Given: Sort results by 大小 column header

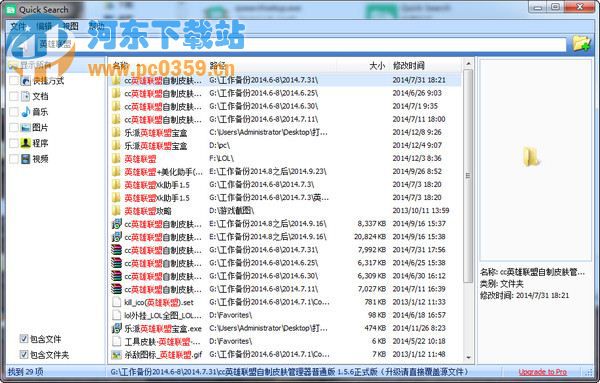Looking at the screenshot, I should [377, 65].
